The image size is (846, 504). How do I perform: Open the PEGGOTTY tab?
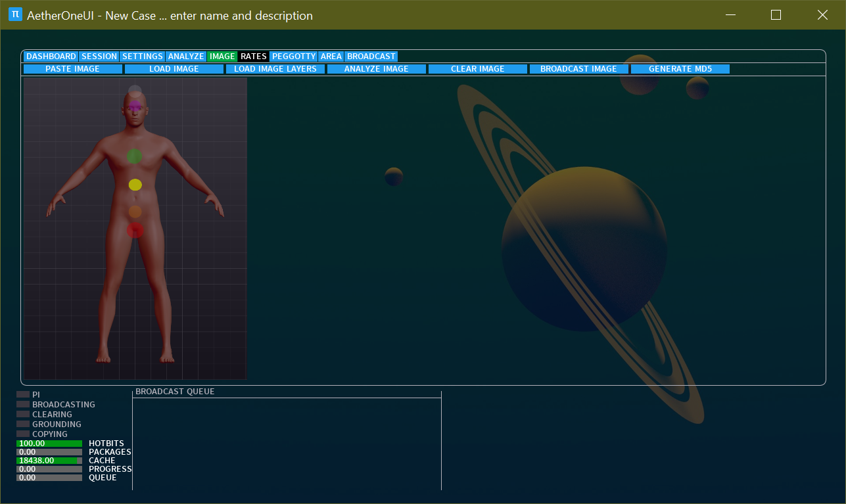point(294,57)
